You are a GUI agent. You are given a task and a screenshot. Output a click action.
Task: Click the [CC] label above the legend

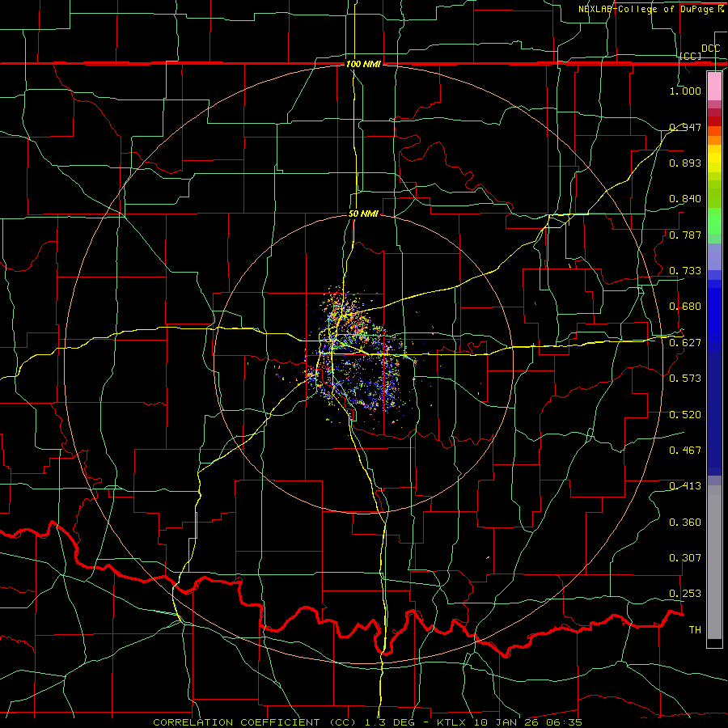point(691,56)
